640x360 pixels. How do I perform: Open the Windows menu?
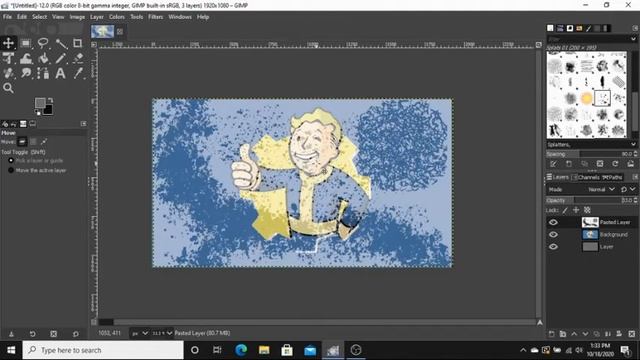point(180,17)
